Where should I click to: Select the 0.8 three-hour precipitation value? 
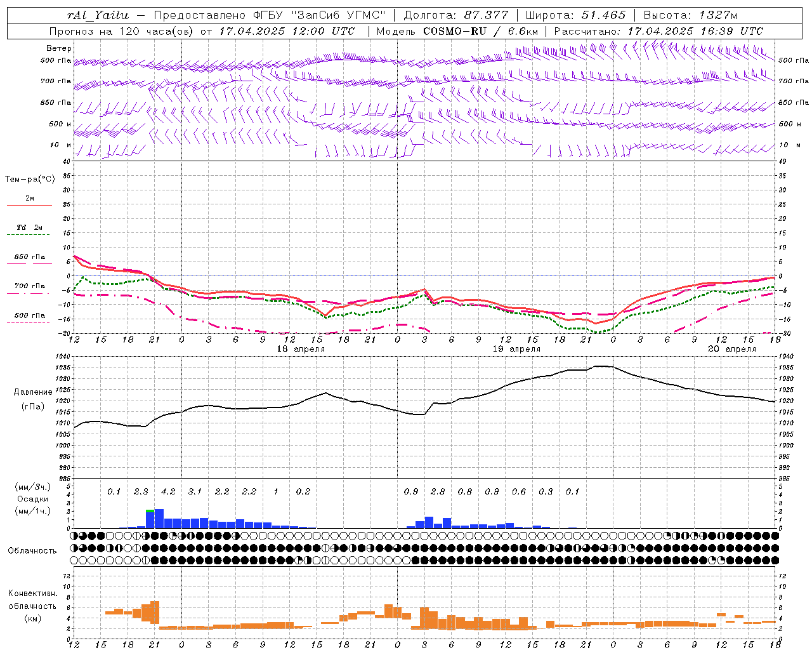[465, 491]
